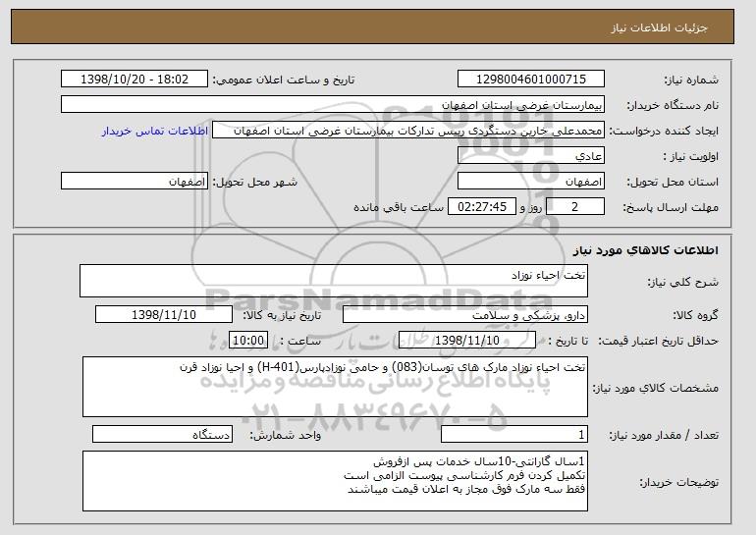Click the buyer notes text area

pos(335,481)
